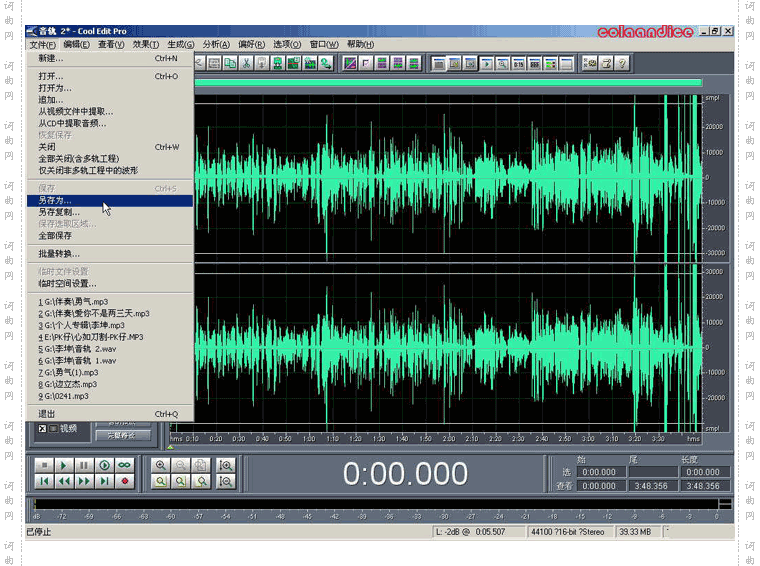The height and width of the screenshot is (566, 760).
Task: Click the Rewind button
Action: (63, 481)
